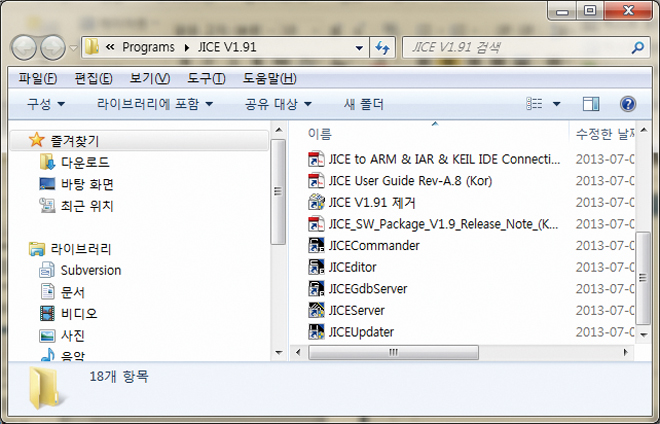Click the JICEServer shortcut icon
The width and height of the screenshot is (660, 424).
click(x=316, y=310)
